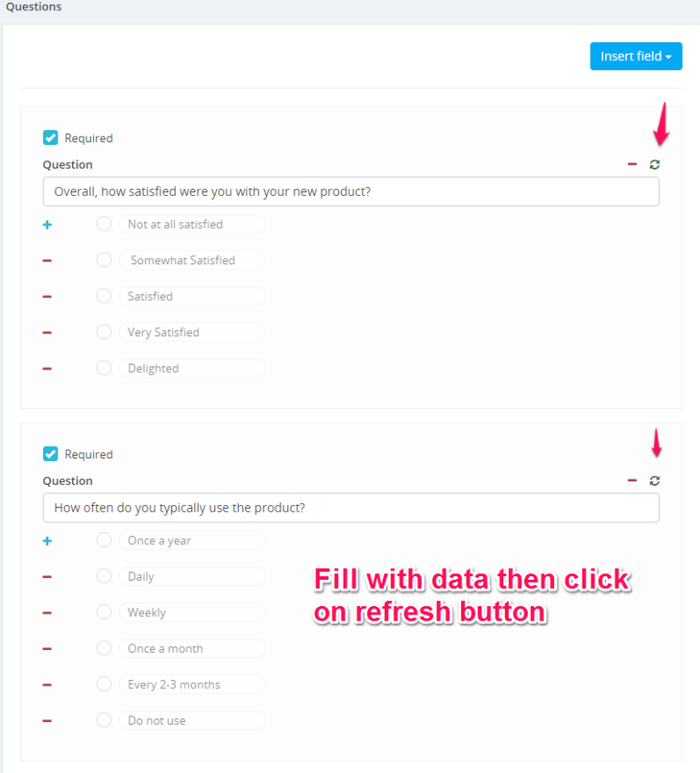Viewport: 700px width, 773px height.
Task: Click the 'How often' question text field
Action: coord(351,508)
